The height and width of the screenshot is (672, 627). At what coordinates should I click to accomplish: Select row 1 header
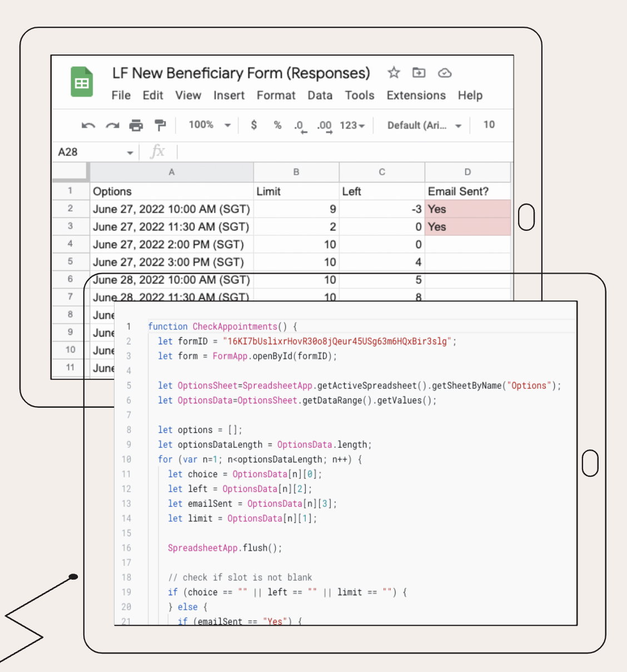tap(71, 191)
